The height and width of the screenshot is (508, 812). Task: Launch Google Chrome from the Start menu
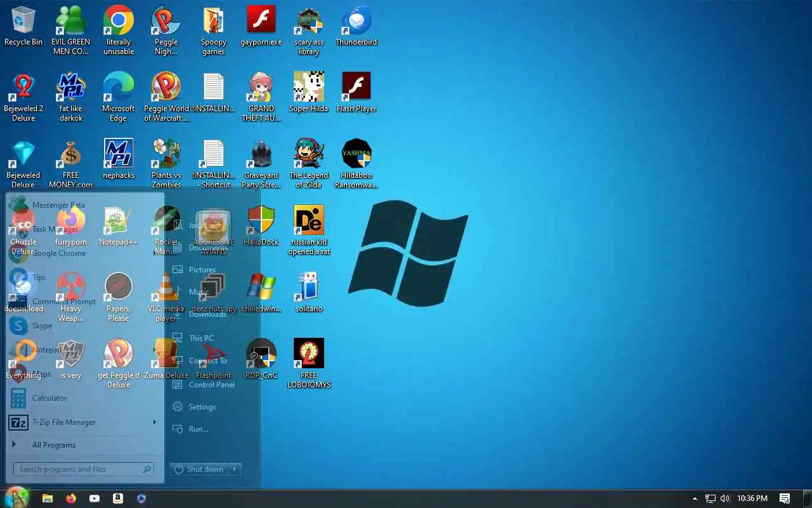tap(83, 253)
